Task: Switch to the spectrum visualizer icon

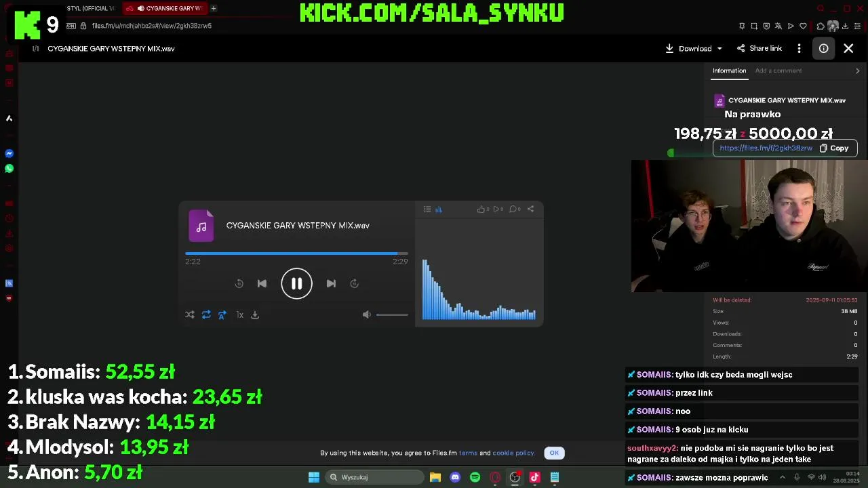Action: (x=439, y=209)
